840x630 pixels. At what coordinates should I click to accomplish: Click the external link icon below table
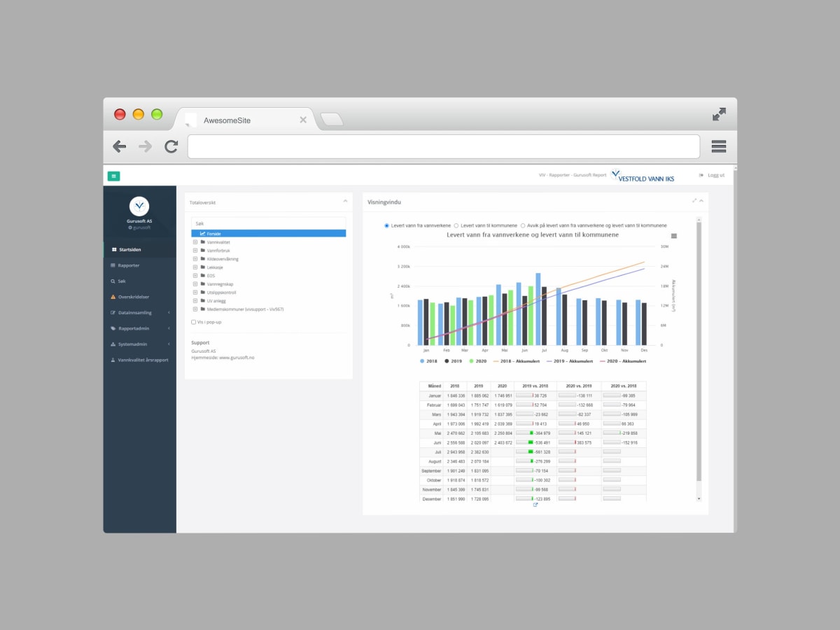535,505
